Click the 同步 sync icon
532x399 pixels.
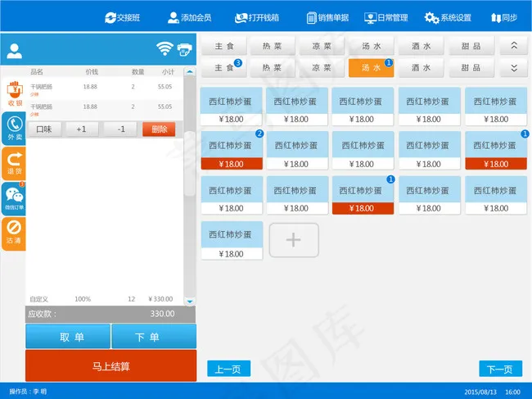coord(504,18)
